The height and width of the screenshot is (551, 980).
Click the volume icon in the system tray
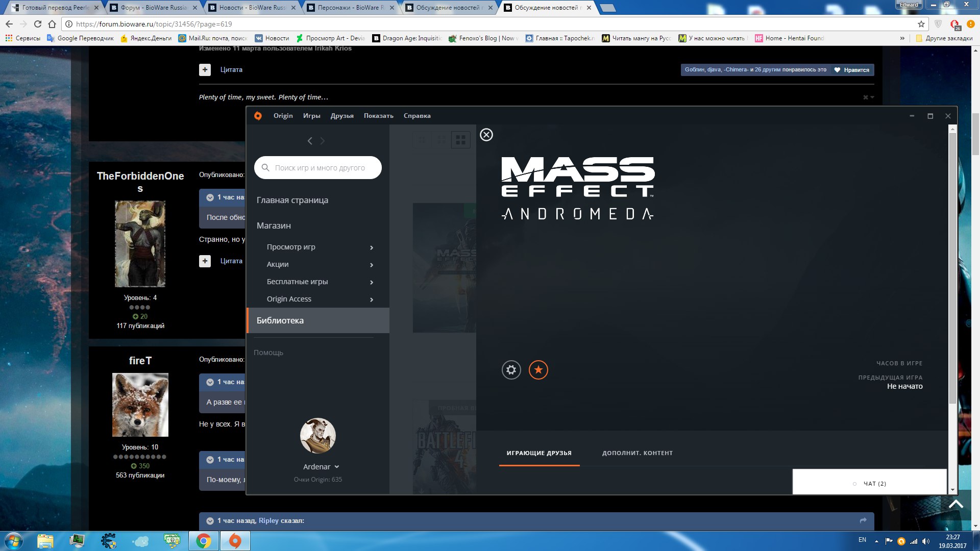(x=926, y=541)
